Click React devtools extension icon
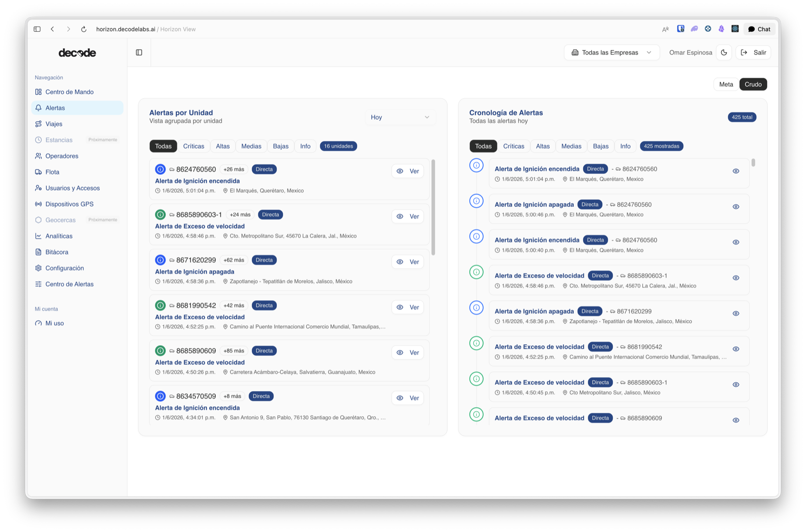The height and width of the screenshot is (532, 806). click(735, 29)
